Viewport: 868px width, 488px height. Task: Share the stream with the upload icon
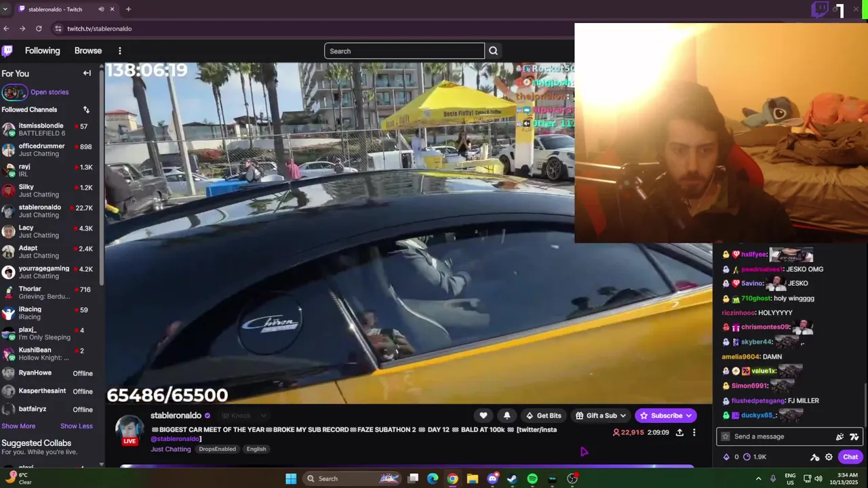(679, 432)
